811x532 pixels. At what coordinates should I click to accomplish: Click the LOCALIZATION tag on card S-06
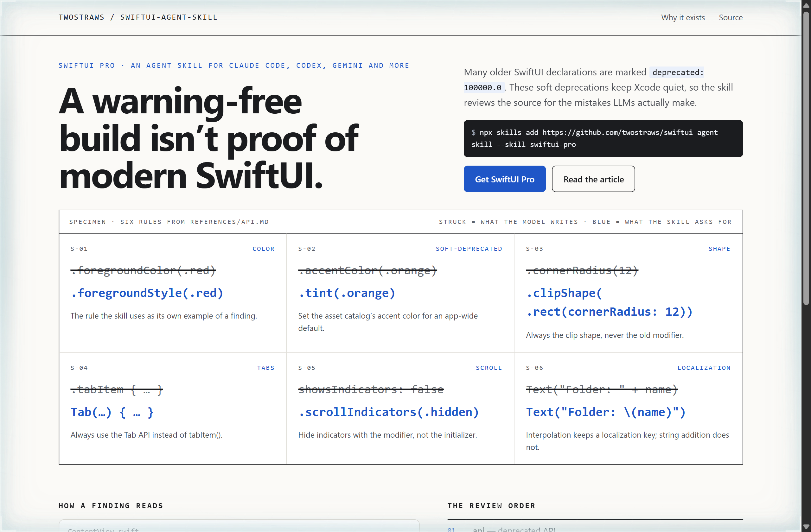704,368
